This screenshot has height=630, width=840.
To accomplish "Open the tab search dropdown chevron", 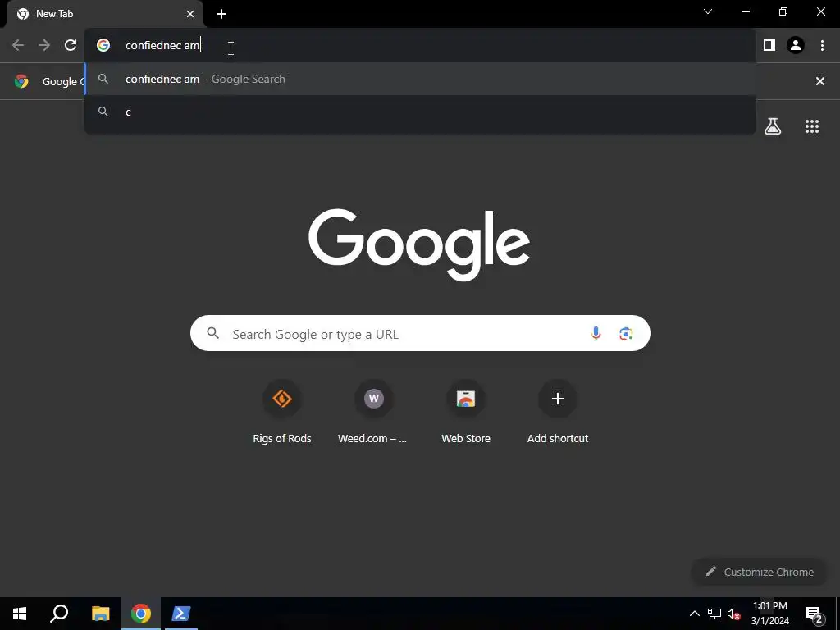I will coord(708,11).
